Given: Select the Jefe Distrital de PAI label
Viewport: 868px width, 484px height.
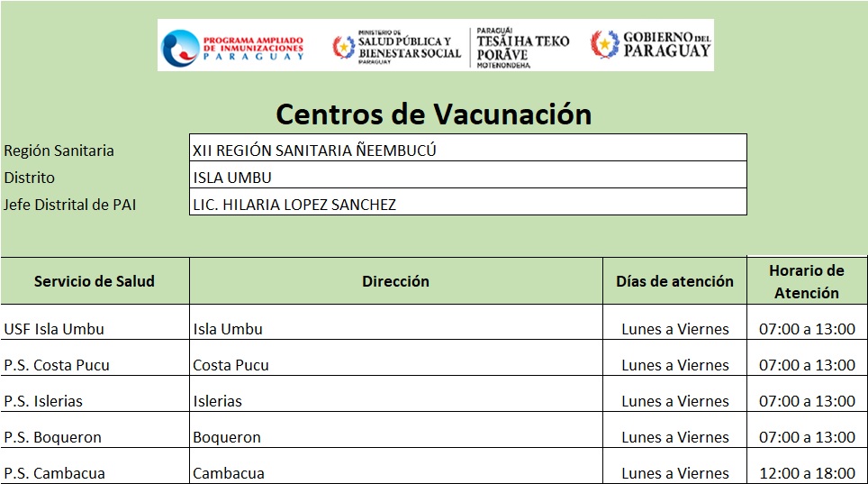Looking at the screenshot, I should coord(70,205).
